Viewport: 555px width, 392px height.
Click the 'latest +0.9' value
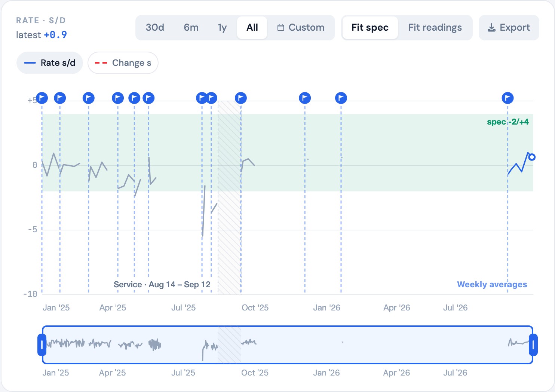[x=42, y=35]
